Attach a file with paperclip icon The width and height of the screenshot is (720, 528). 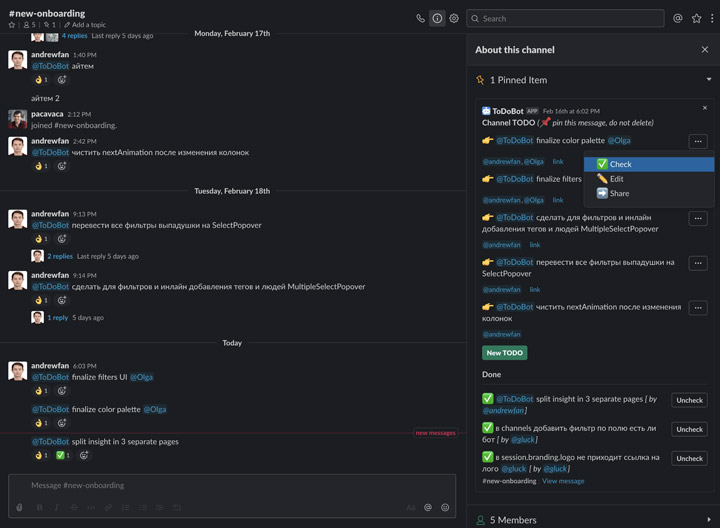(19, 507)
